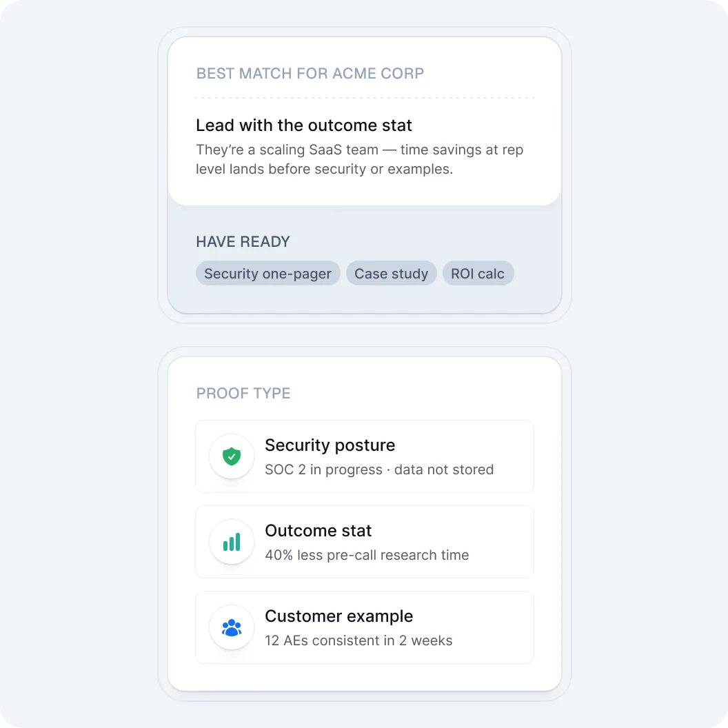The height and width of the screenshot is (728, 728).
Task: Click 'Lead with the outcome stat' heading
Action: click(304, 125)
